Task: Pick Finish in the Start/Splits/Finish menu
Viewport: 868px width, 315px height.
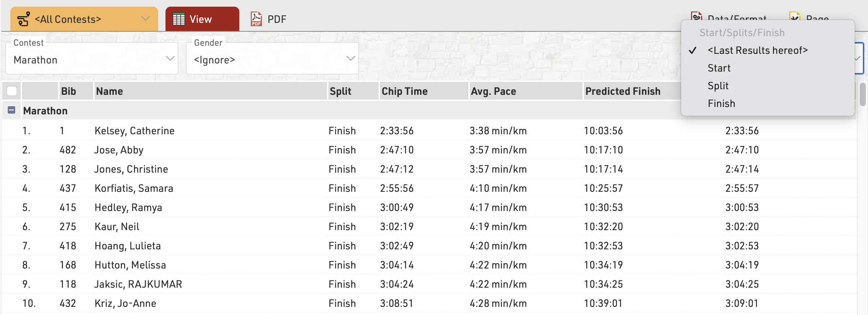Action: (x=721, y=104)
